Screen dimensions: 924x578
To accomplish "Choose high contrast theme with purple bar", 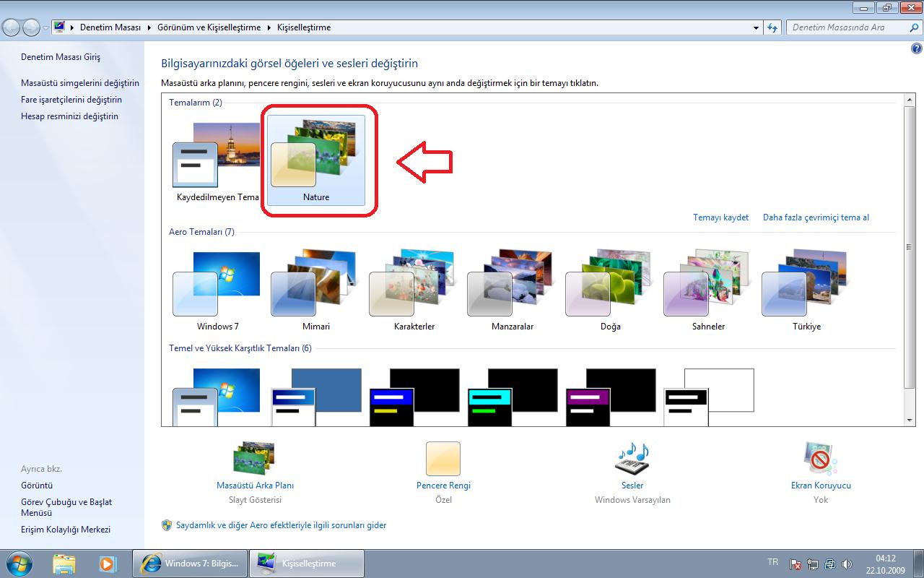I will (x=611, y=397).
